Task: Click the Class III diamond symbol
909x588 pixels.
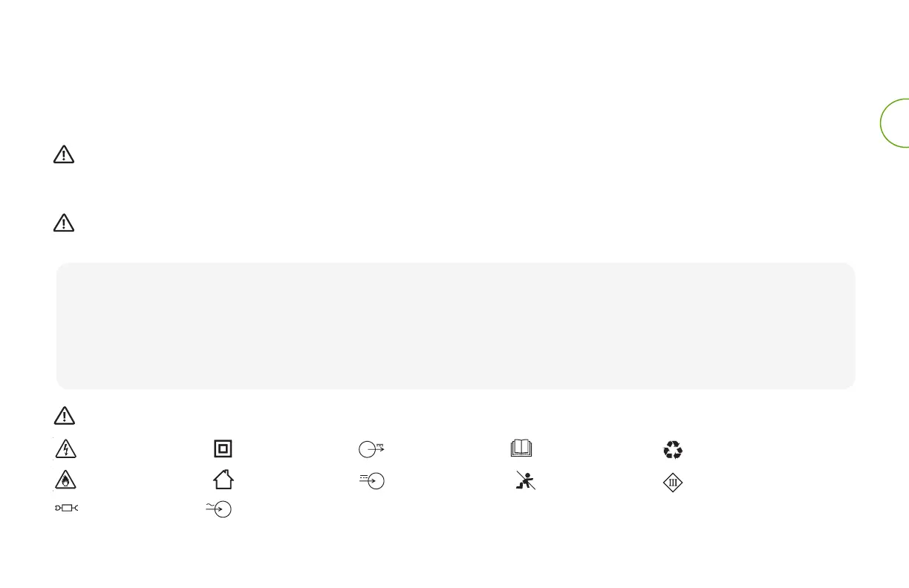Action: [673, 481]
